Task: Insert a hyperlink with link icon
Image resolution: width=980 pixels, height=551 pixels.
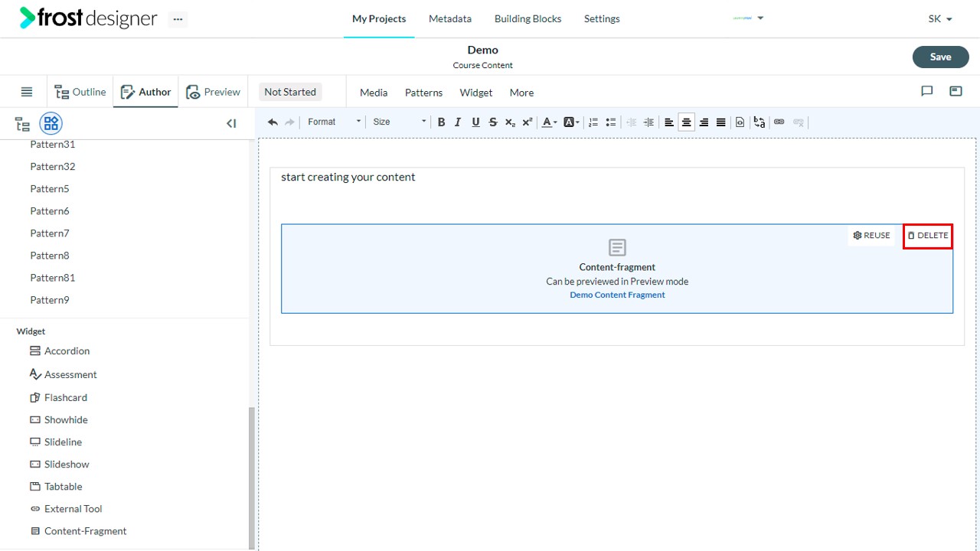Action: [x=779, y=122]
